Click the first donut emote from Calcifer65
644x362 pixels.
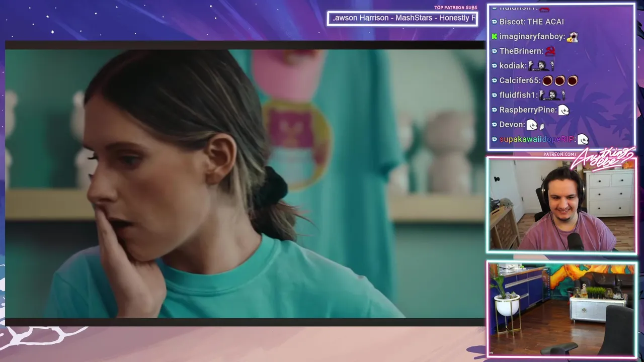[x=547, y=80]
